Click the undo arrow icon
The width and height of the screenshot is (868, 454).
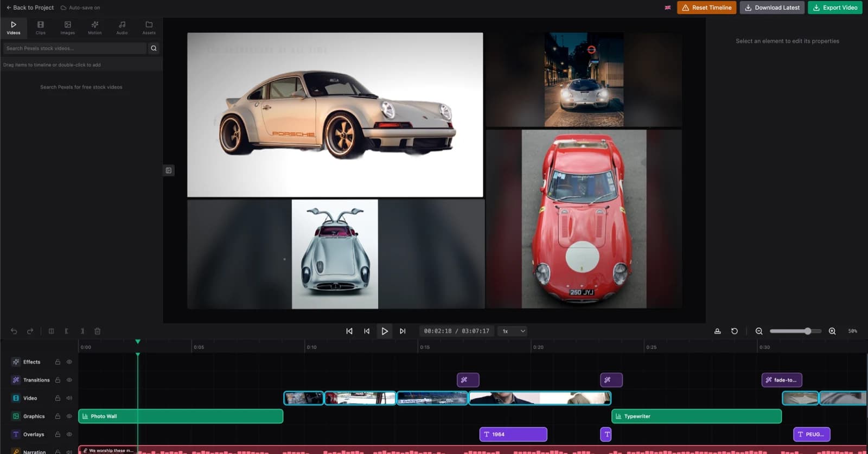[14, 331]
